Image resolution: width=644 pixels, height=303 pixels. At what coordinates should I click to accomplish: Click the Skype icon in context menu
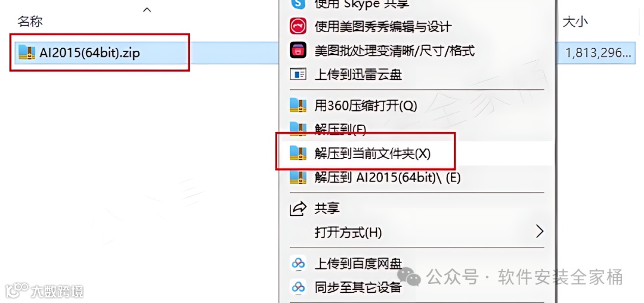click(x=298, y=4)
